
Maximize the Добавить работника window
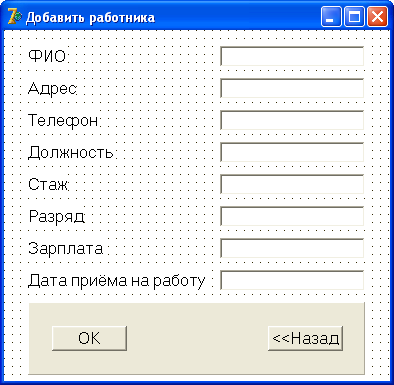pos(354,17)
